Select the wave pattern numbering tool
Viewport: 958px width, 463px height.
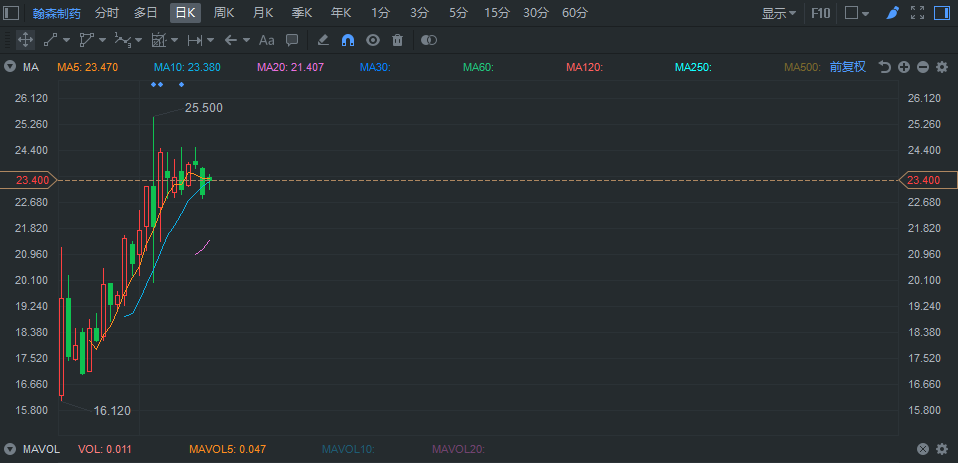click(x=123, y=40)
